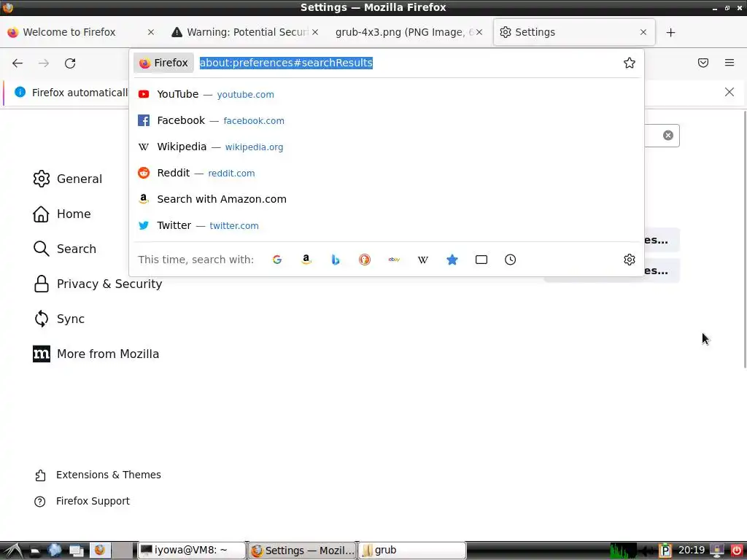This screenshot has height=560, width=747.
Task: Close the security warning tab
Action: [x=315, y=32]
